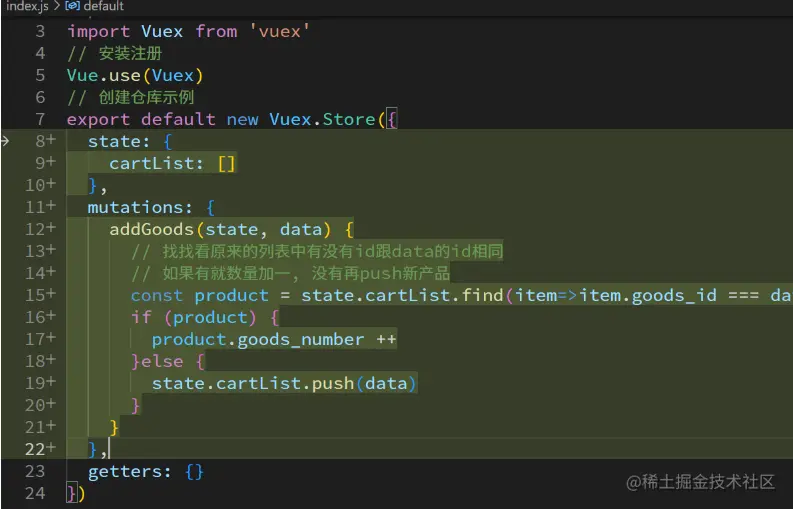Image resolution: width=793 pixels, height=509 pixels.
Task: Click 'state.cartList.push(data)' on line 19
Action: (284, 384)
